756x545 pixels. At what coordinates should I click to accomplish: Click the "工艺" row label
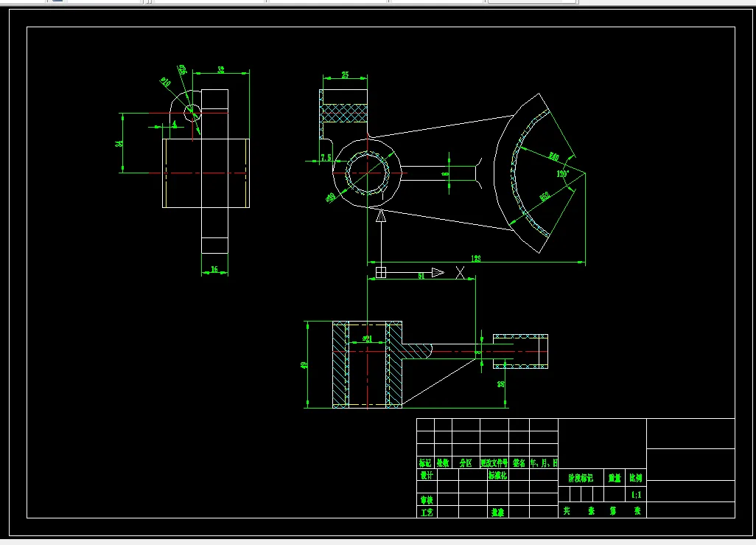coord(427,512)
